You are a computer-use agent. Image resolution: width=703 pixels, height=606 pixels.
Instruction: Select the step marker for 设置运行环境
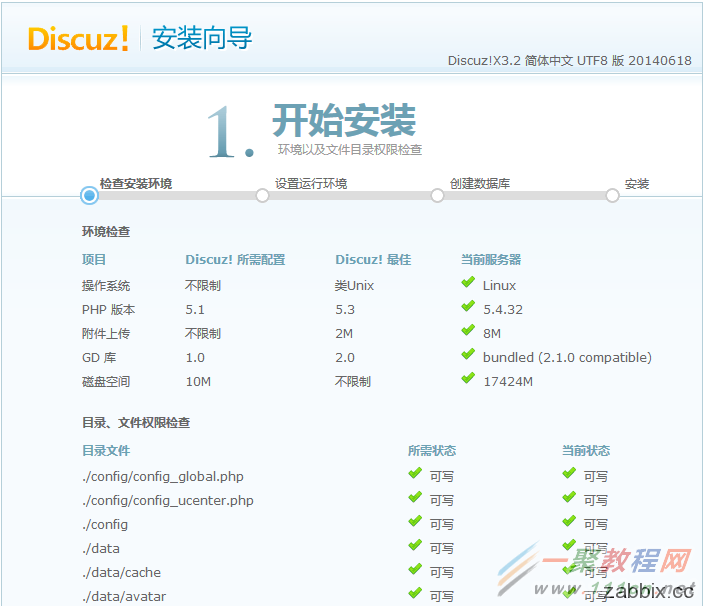[x=262, y=195]
